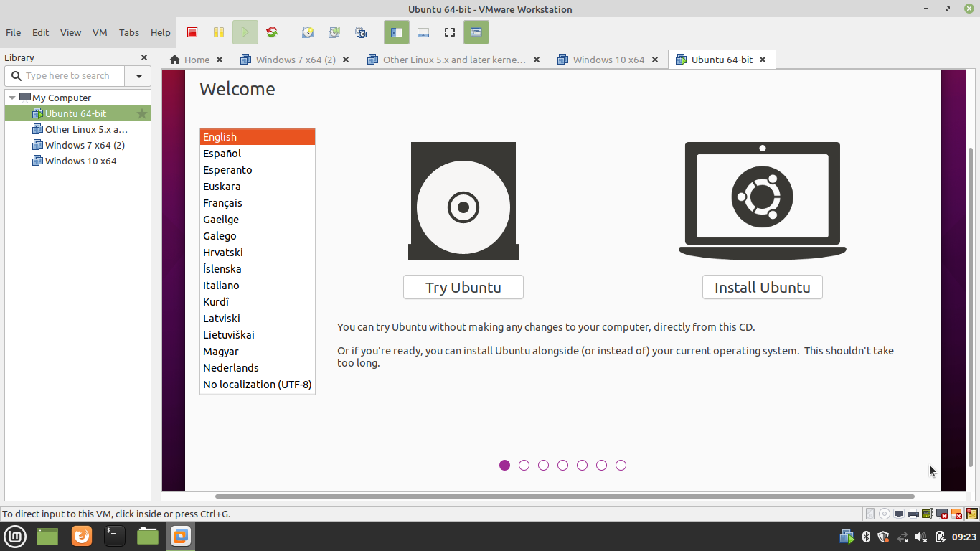Enter full screen mode

(x=450, y=32)
